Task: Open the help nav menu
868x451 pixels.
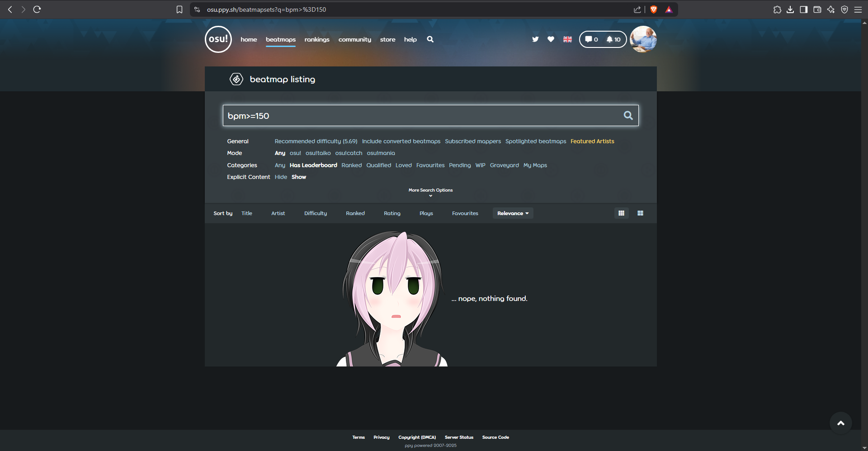Action: (410, 40)
